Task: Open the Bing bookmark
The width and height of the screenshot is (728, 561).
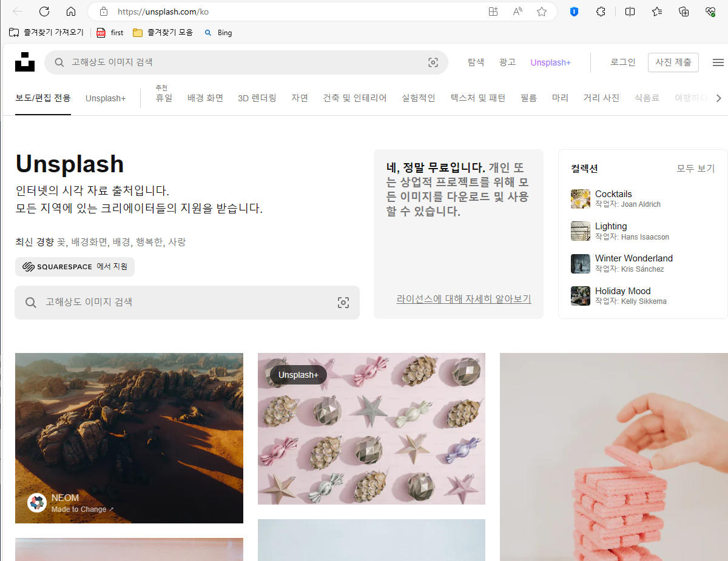Action: click(x=218, y=33)
